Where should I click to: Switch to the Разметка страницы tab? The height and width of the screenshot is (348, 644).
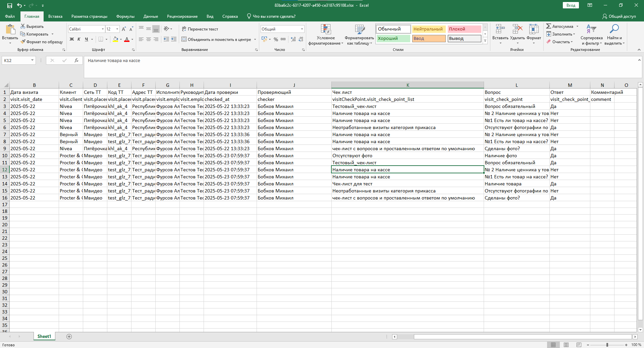click(89, 16)
